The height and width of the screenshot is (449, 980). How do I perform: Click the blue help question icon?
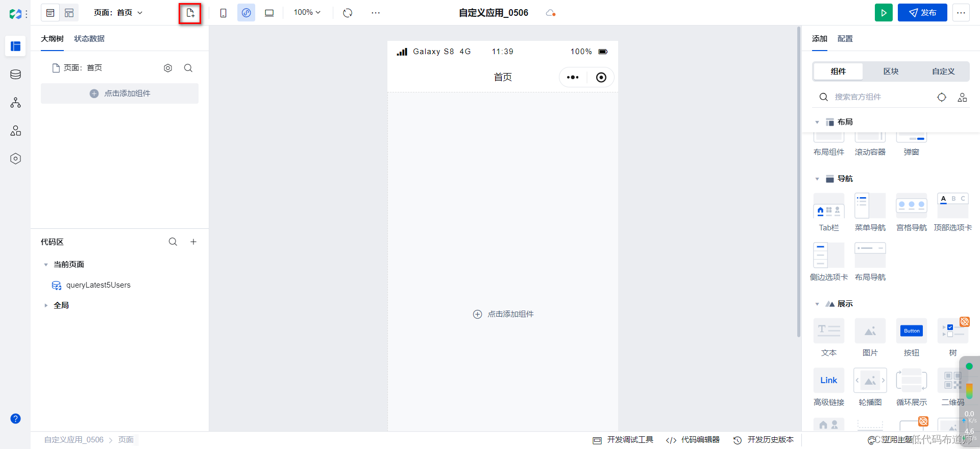(x=15, y=419)
